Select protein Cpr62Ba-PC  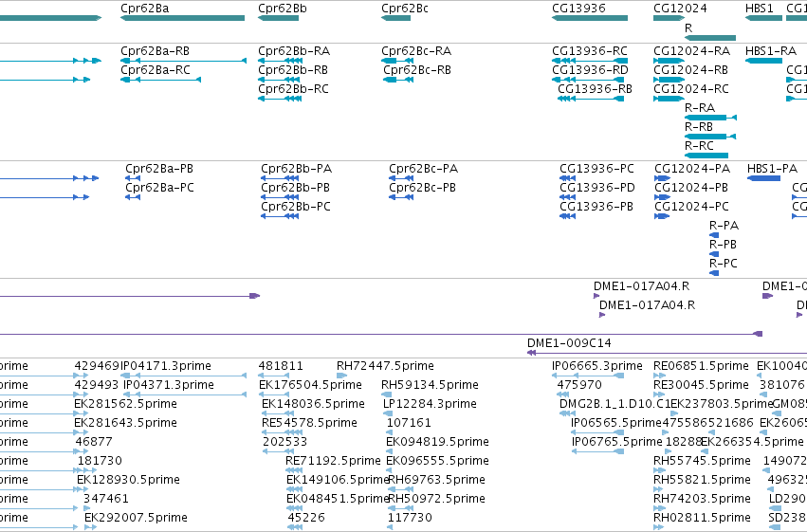(133, 197)
